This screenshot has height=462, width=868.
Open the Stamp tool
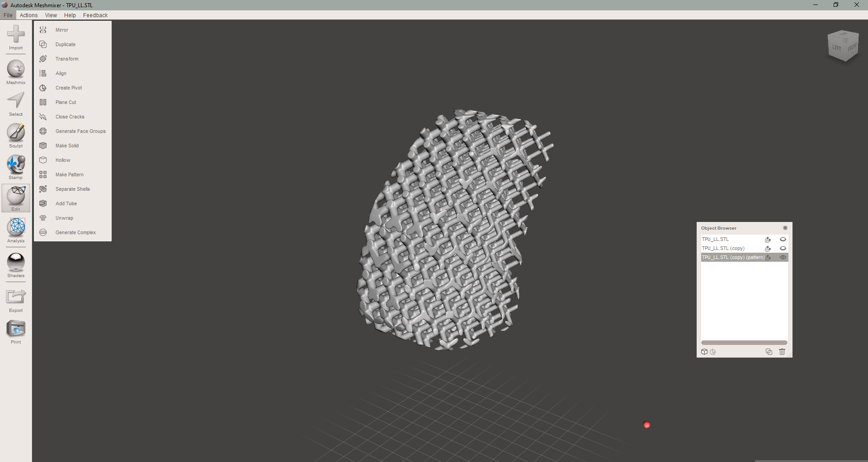[16, 166]
